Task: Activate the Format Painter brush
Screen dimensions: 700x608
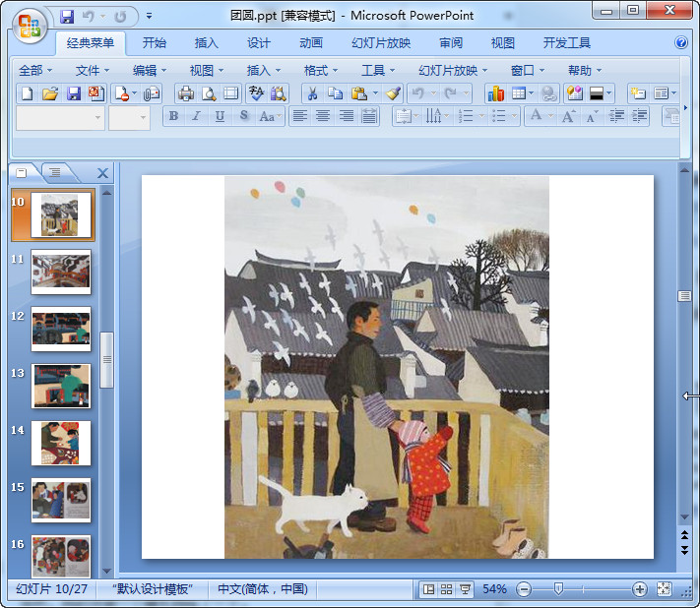Action: click(393, 93)
